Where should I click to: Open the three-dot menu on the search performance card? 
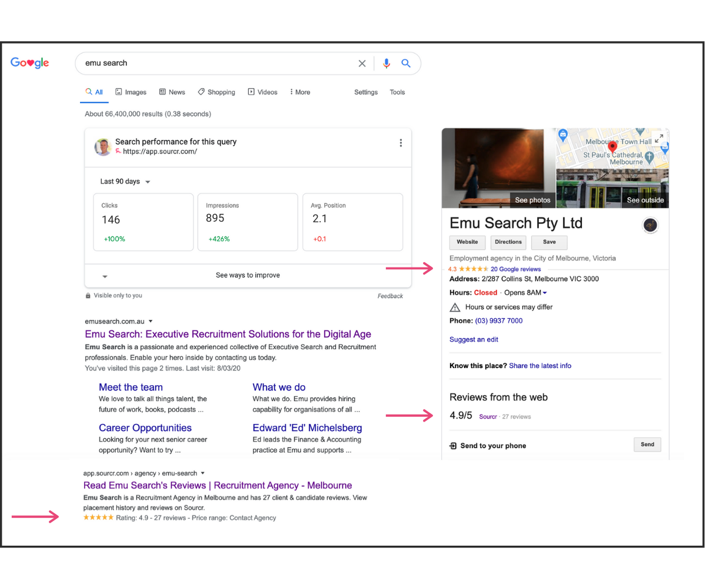coord(401,143)
